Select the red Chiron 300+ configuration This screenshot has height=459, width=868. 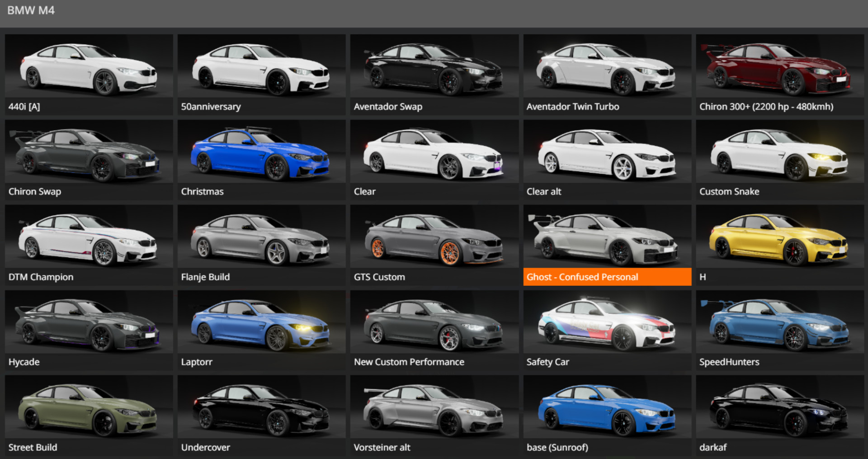780,75
